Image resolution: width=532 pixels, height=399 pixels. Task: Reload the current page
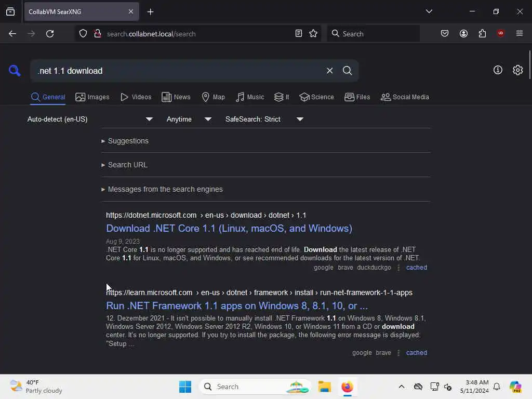coord(50,34)
